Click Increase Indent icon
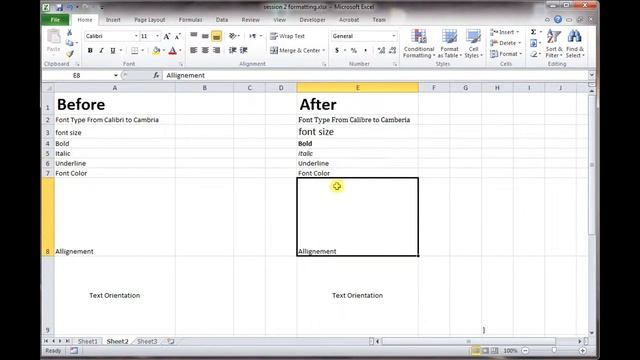The height and width of the screenshot is (360, 640). (x=244, y=50)
